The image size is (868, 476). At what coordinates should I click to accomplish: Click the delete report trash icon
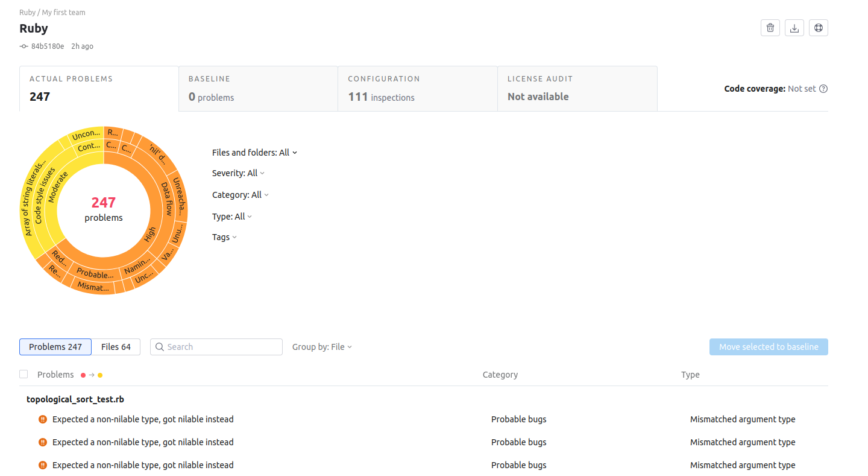click(x=770, y=28)
